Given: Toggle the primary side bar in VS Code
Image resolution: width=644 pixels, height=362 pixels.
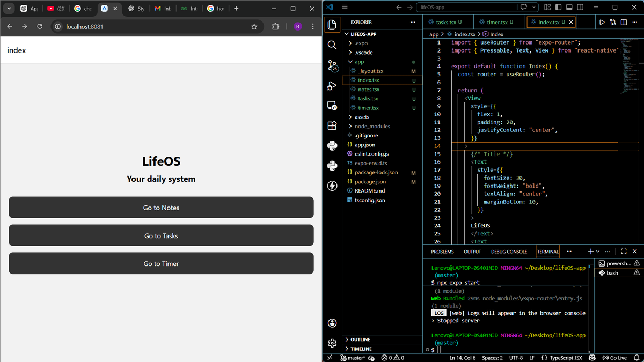Looking at the screenshot, I should coord(559,7).
